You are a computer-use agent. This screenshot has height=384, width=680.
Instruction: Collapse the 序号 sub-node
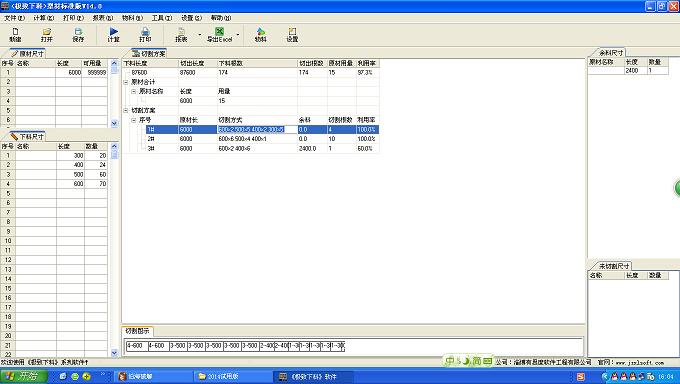pos(134,120)
